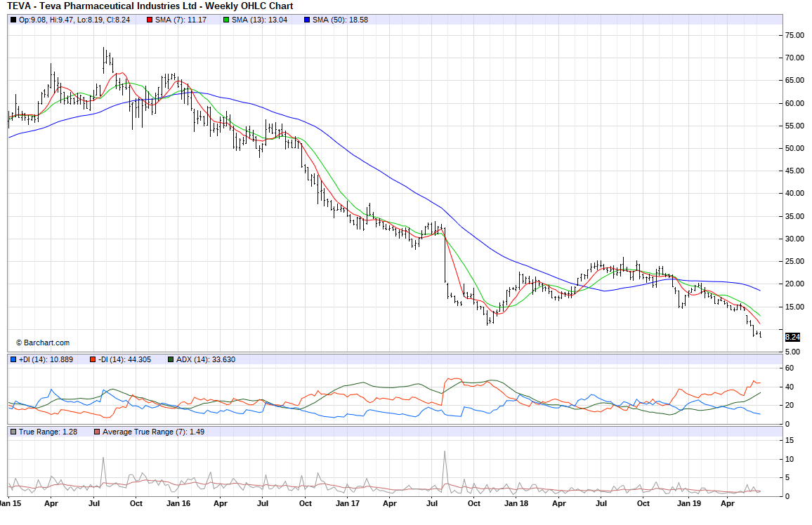812x525 pixels.
Task: Click the True Range: 1.28 label
Action: (48, 432)
